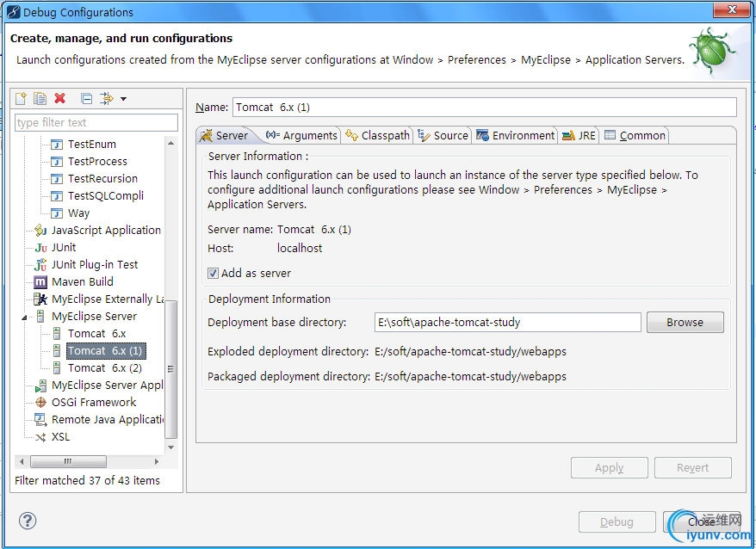
Task: Click the Close button at bottom
Action: (x=702, y=522)
